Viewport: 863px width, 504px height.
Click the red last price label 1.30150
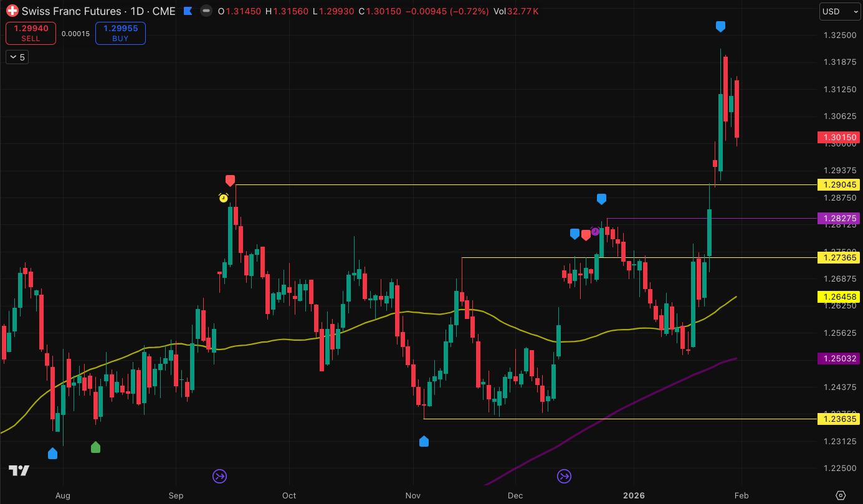(838, 137)
